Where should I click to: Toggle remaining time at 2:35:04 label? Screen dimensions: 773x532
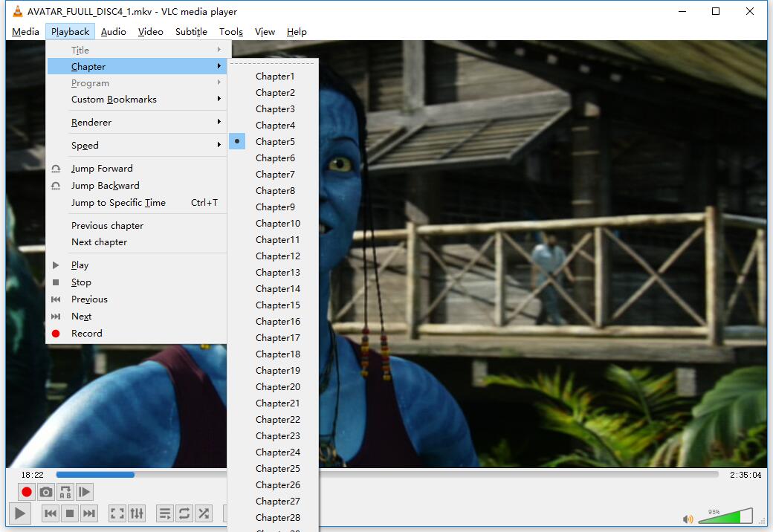pos(745,475)
